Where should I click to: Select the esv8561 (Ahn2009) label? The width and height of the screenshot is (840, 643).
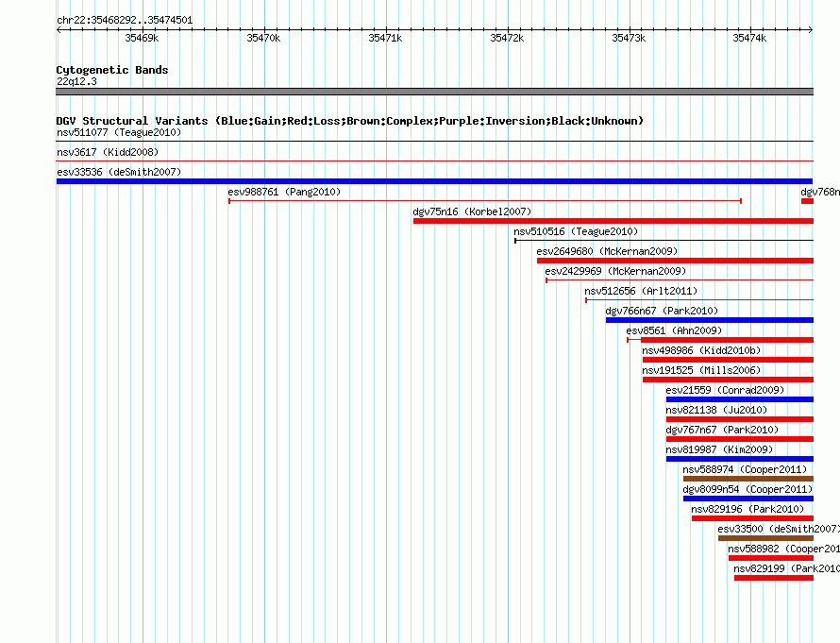click(674, 330)
